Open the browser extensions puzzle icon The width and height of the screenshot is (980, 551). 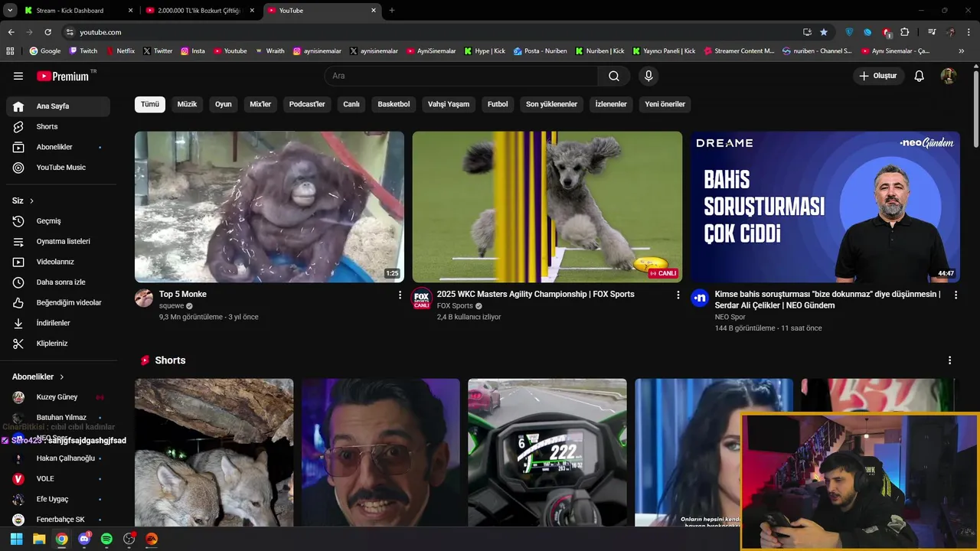coord(905,32)
